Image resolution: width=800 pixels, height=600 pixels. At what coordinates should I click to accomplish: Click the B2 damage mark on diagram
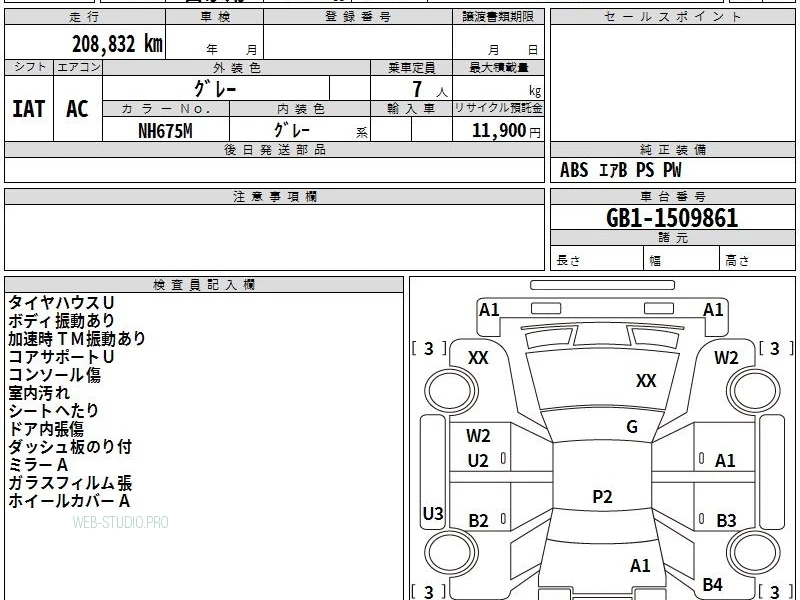coord(479,520)
